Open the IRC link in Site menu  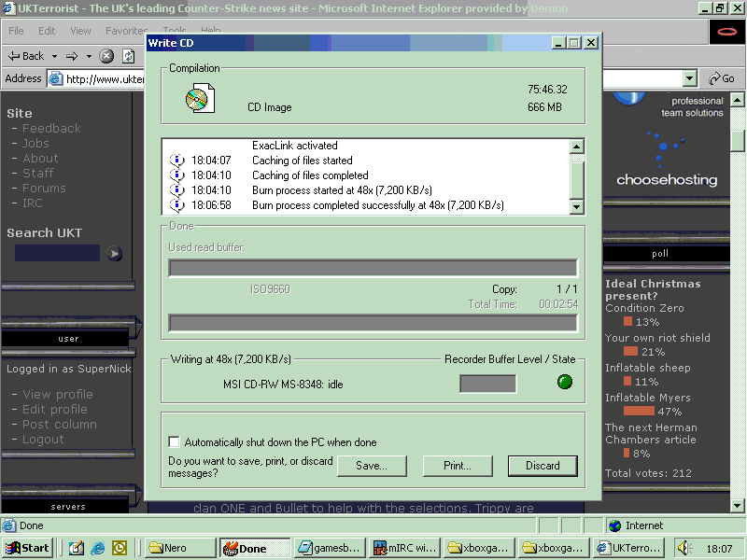[x=33, y=203]
